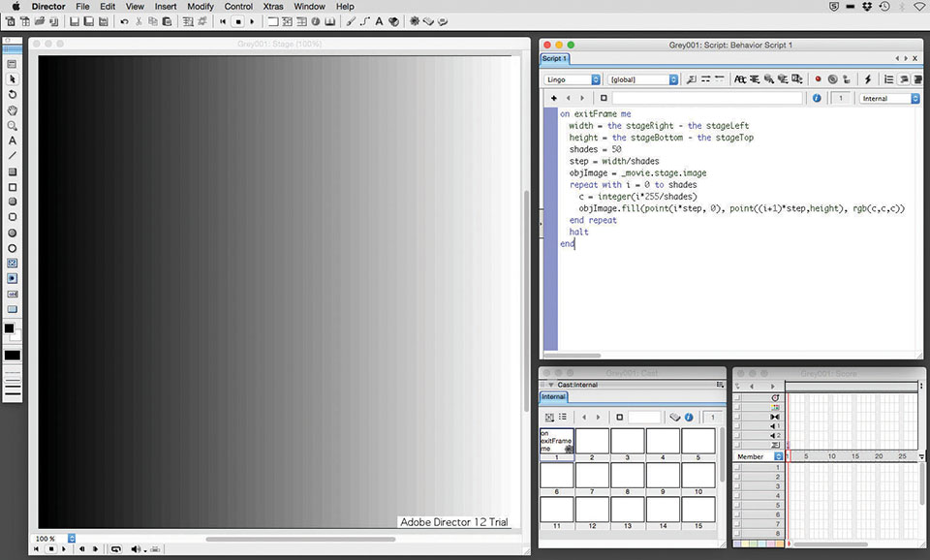Viewport: 930px width, 560px height.
Task: Select the Rotate and Skew tool
Action: (x=13, y=95)
